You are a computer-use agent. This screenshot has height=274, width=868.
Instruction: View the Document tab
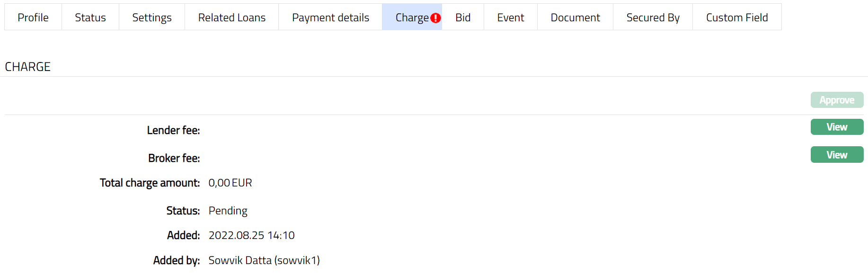click(x=575, y=18)
